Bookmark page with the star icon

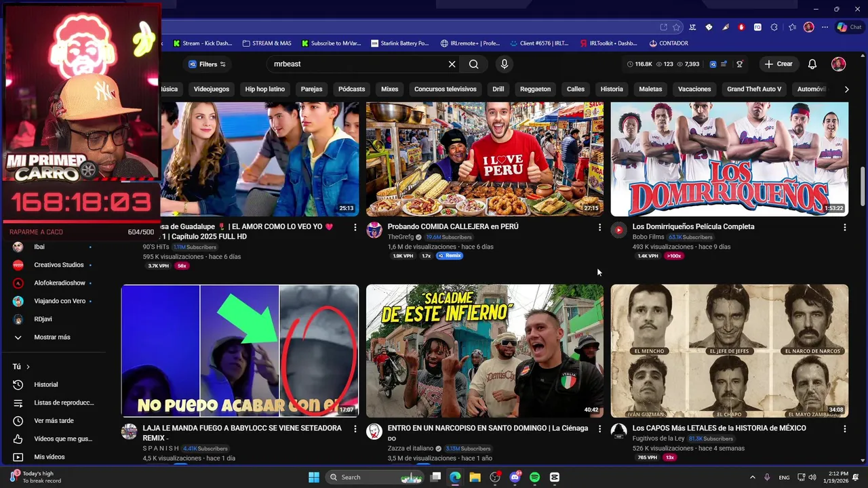point(676,27)
